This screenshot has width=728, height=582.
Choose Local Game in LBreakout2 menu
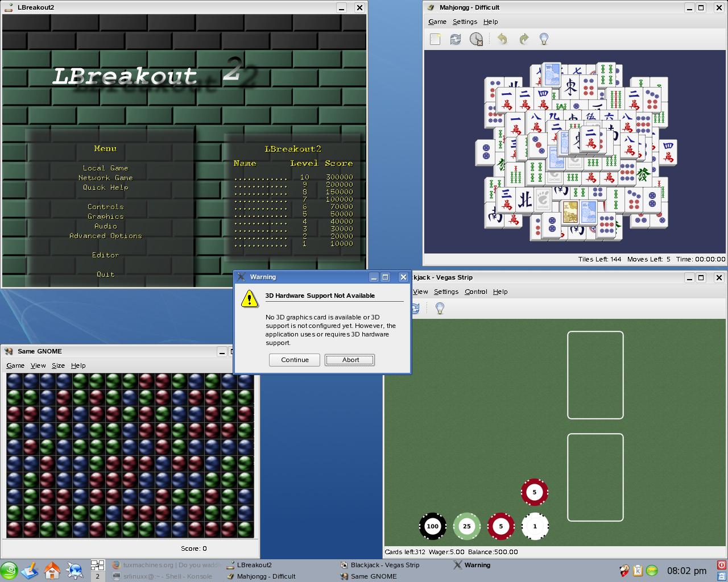105,168
